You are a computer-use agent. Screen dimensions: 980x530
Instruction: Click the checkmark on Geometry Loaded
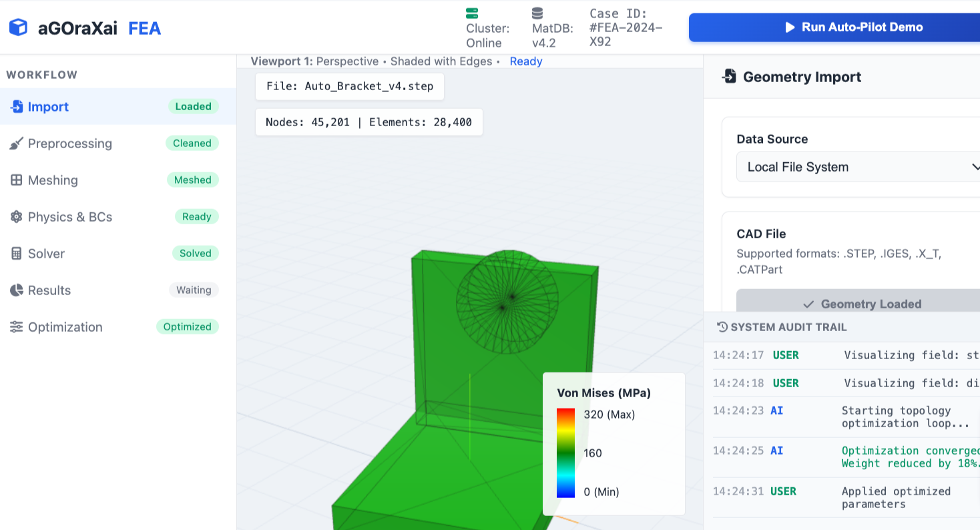point(808,304)
